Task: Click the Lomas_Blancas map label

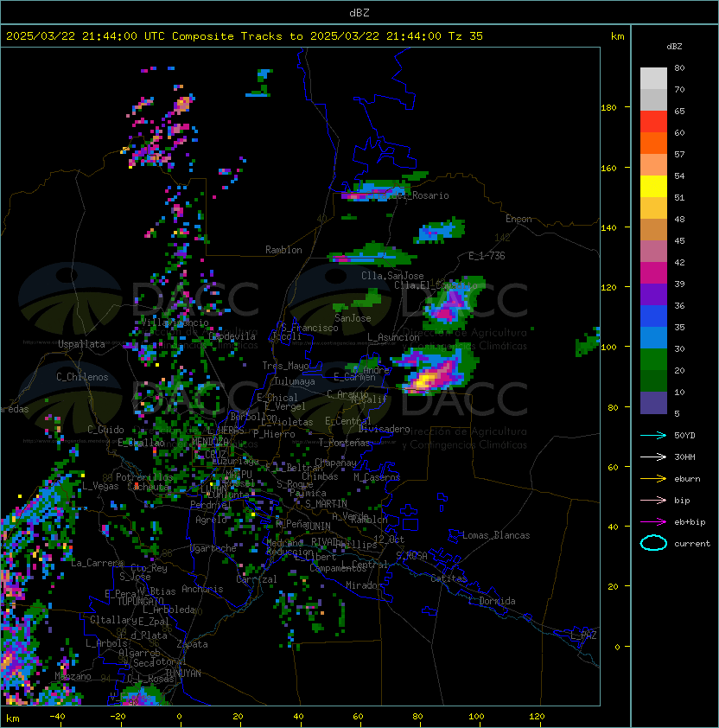Action: [x=496, y=535]
